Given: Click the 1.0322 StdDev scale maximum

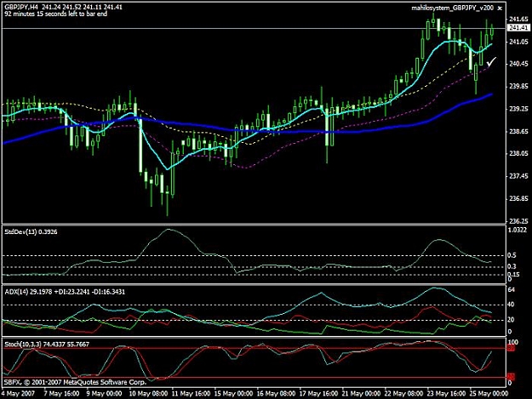Looking at the screenshot, I should (518, 231).
